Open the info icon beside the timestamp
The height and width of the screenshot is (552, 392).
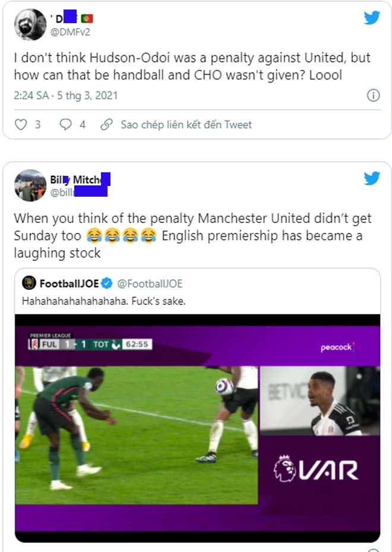click(x=373, y=96)
